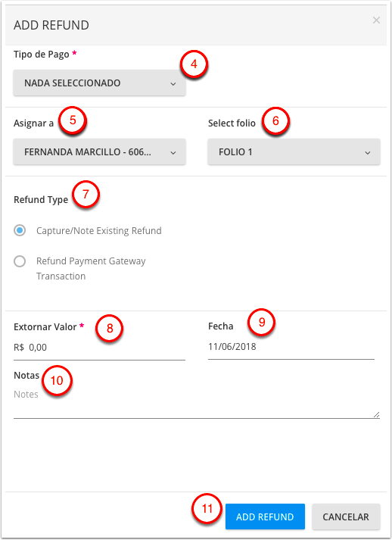Screen dimensions: 392x540
Task: Click the blue Add Refund button
Action: 265,517
